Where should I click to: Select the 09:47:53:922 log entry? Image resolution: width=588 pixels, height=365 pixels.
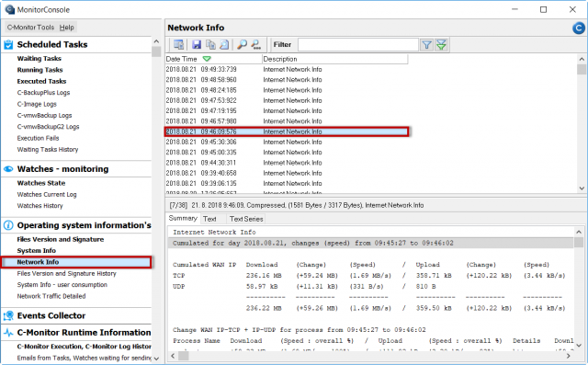pyautogui.click(x=287, y=100)
